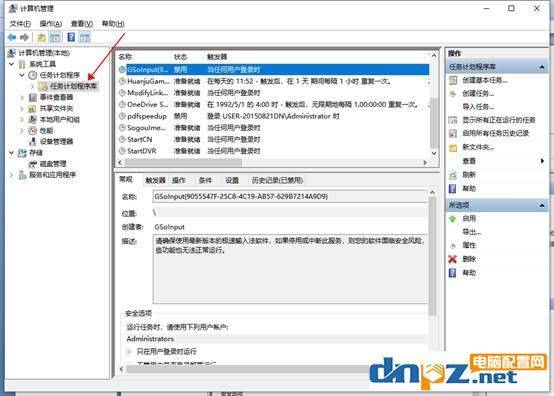This screenshot has width=554, height=396.
Task: Switch to the 触发器 tab
Action: coord(155,180)
